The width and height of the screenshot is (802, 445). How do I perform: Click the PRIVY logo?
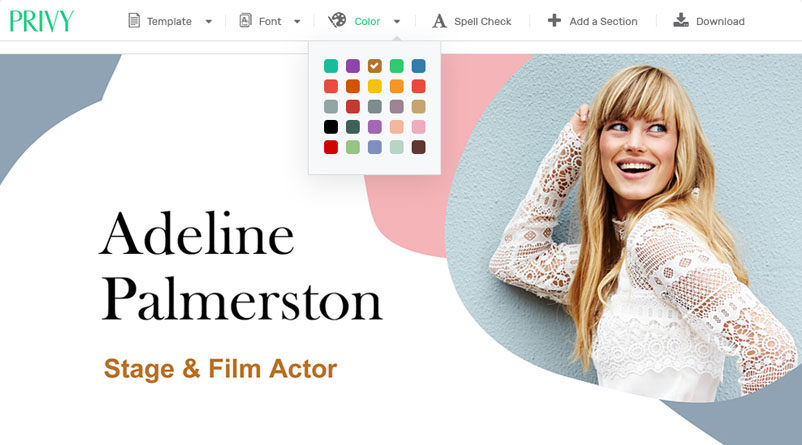coord(41,21)
